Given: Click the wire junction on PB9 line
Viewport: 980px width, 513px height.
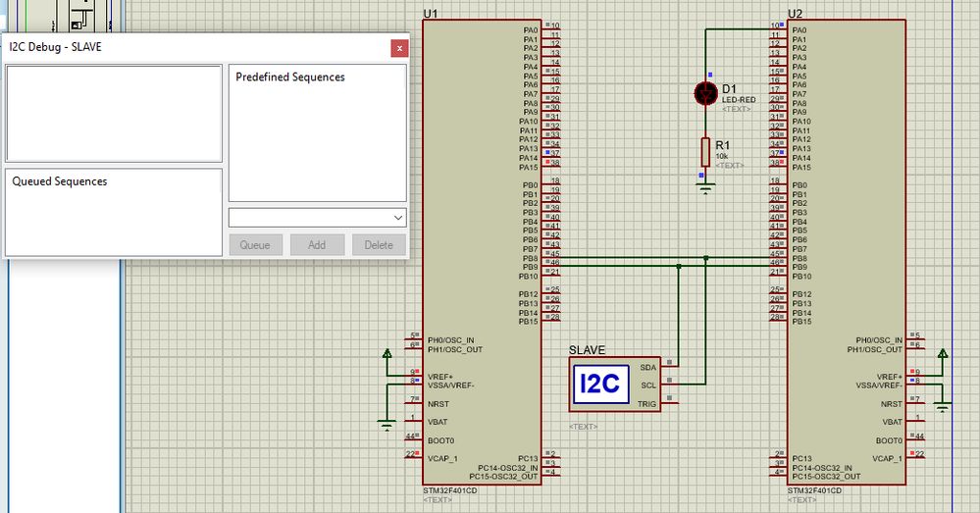Looking at the screenshot, I should click(679, 266).
